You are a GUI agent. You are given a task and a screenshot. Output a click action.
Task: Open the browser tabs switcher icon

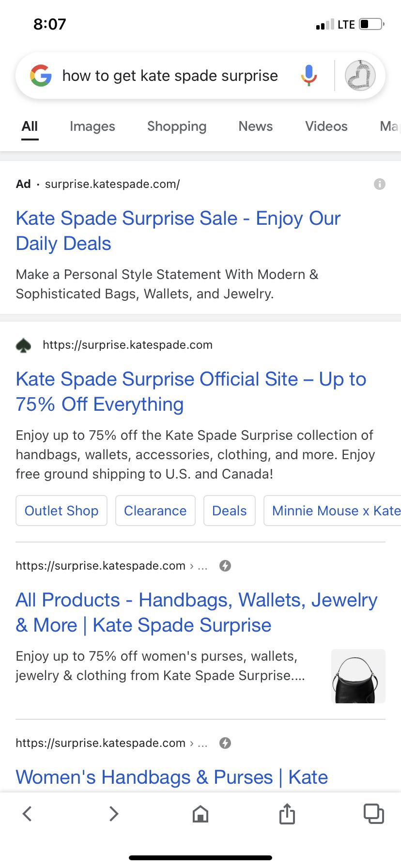coord(373,814)
